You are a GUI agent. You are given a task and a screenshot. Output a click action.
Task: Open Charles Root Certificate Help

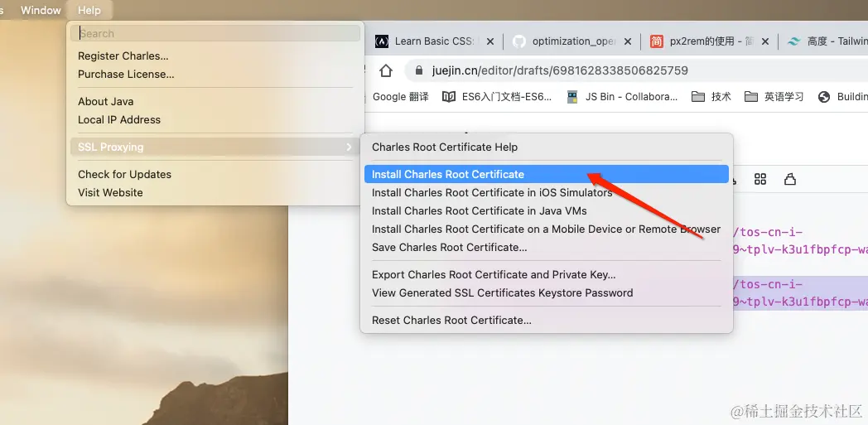(x=445, y=147)
